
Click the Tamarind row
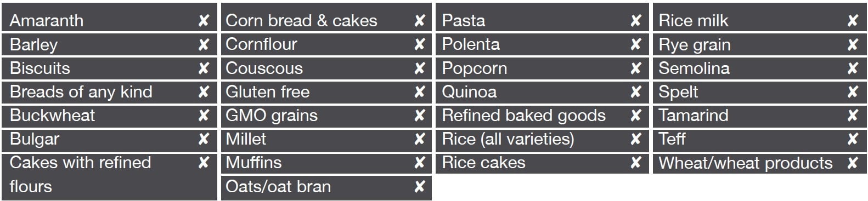(760, 116)
